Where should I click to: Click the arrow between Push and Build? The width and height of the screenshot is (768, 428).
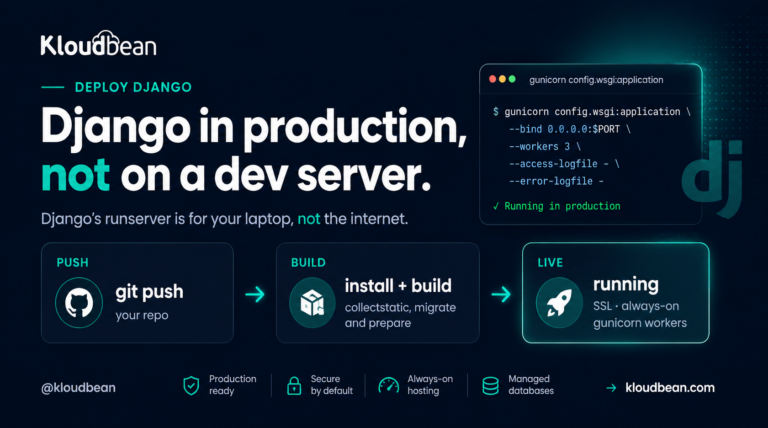[x=255, y=294]
